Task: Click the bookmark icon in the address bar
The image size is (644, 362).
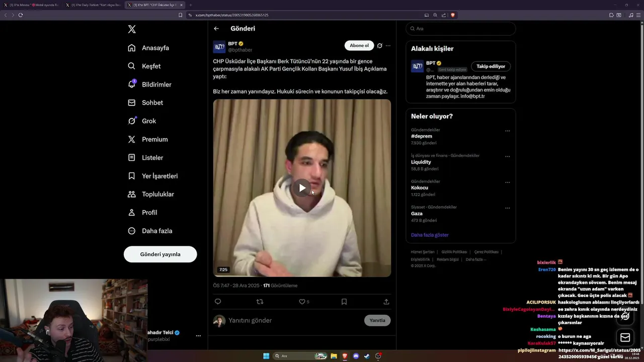Action: 180,15
